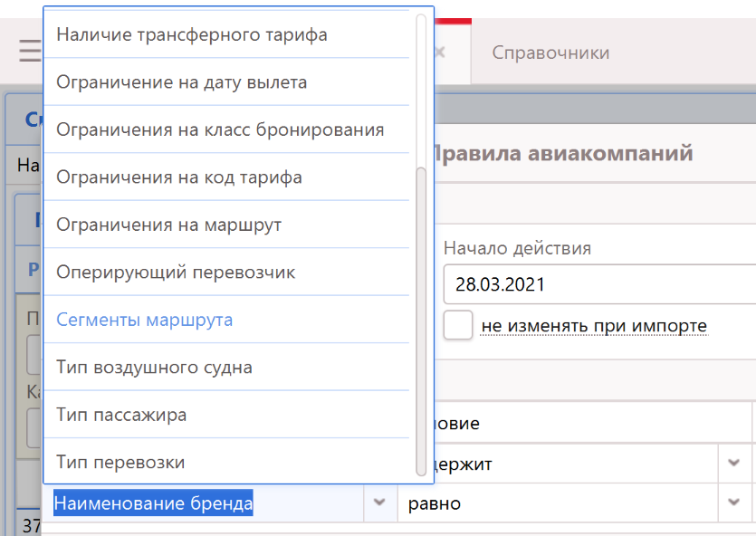Select Тип пассажира in dropdown
756x536 pixels.
(121, 415)
